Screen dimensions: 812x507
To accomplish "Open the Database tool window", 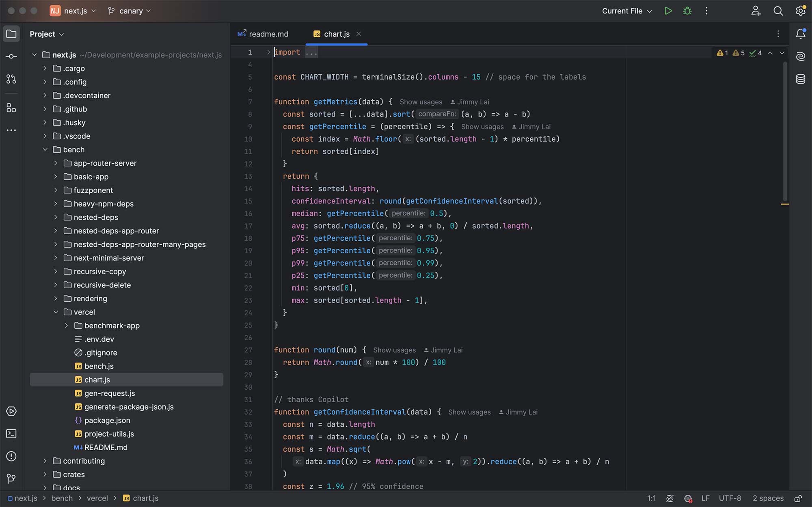I will point(800,80).
